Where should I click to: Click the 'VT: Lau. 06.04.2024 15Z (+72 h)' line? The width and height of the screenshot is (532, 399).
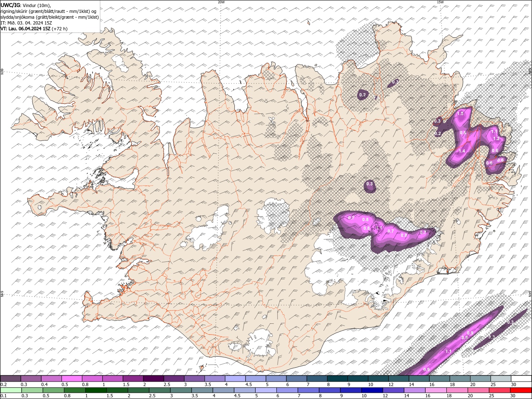[x=34, y=29]
